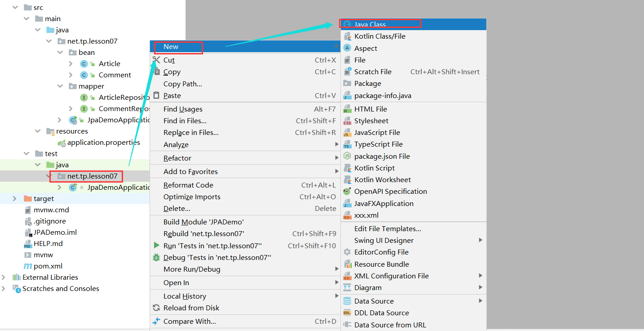
Task: Select mvnw.cmd in the project tree
Action: tap(51, 210)
